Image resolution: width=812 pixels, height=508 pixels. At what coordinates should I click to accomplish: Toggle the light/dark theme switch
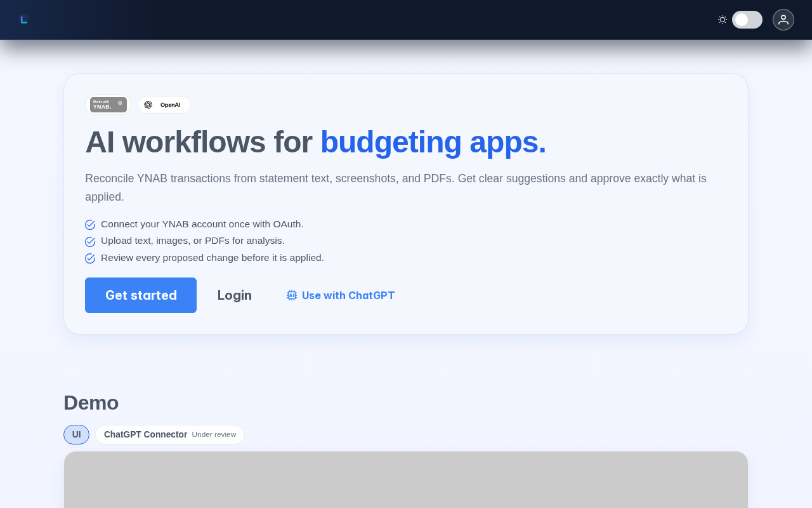click(x=747, y=20)
